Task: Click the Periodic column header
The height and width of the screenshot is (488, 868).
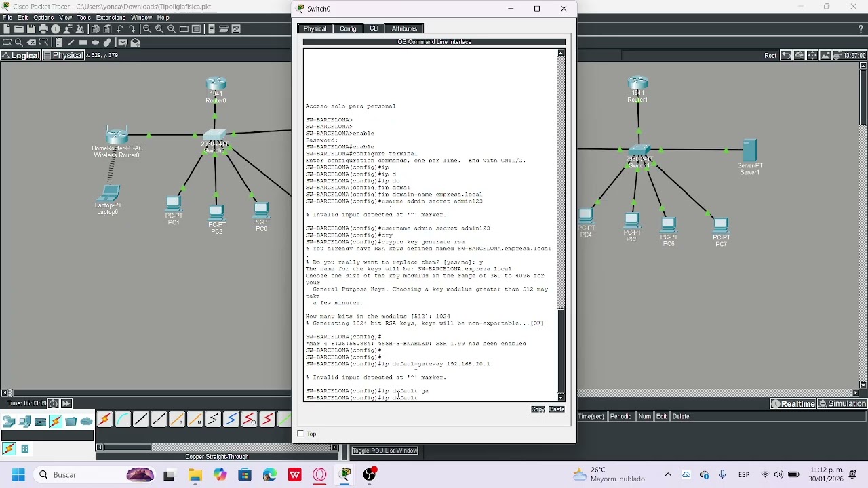Action: [621, 416]
